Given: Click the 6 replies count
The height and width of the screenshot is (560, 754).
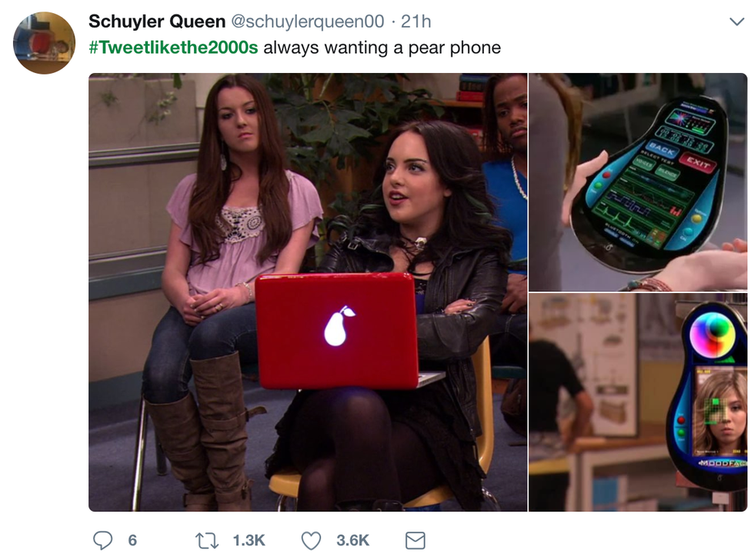Looking at the screenshot, I should coord(132,541).
